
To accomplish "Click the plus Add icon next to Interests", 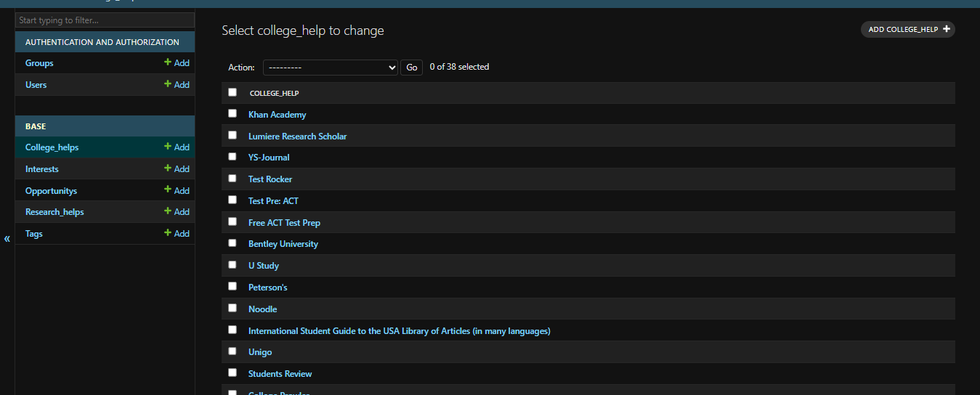I will coord(177,169).
